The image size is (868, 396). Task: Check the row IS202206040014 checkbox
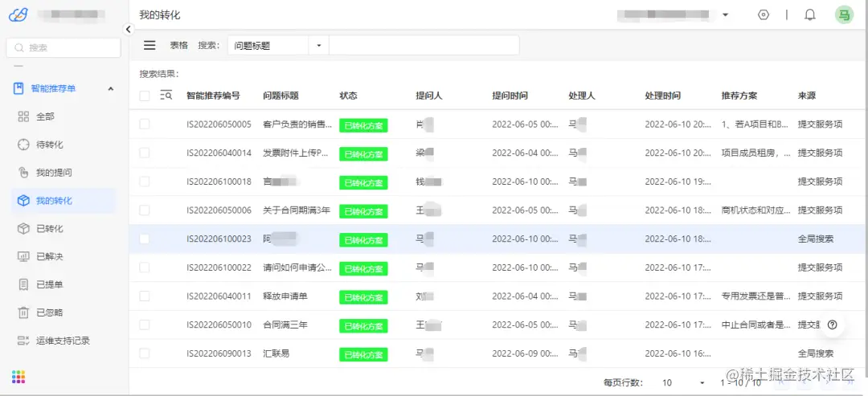145,153
